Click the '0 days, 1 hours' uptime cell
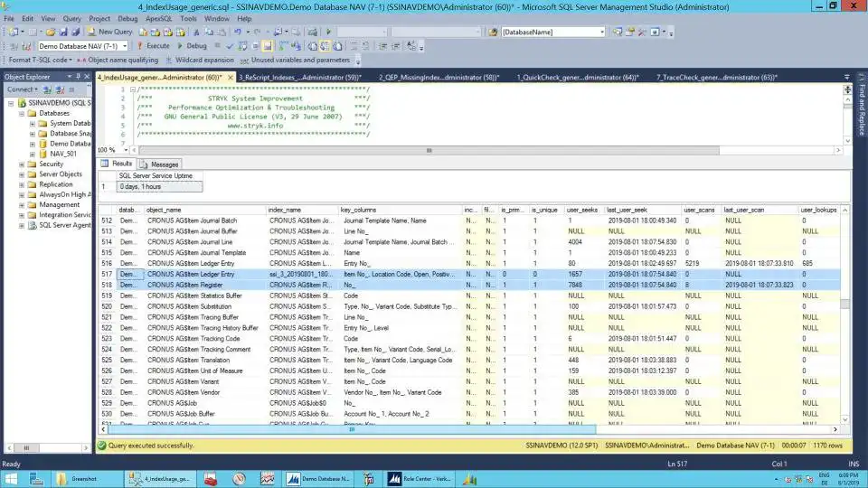Viewport: 868px width, 488px height. point(159,187)
